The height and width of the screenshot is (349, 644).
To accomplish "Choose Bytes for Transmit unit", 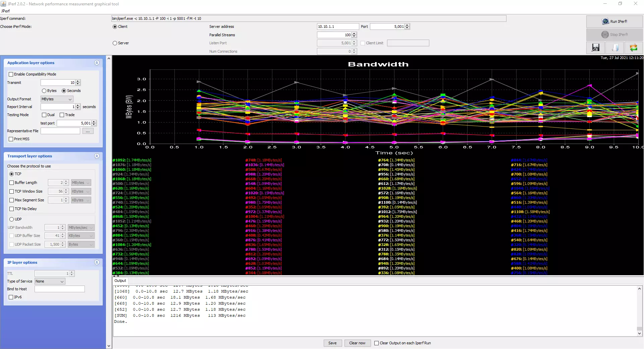I will pos(44,91).
